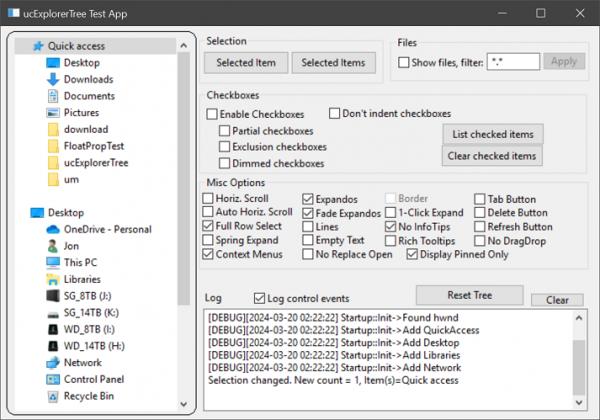Click the Recycle Bin icon

(53, 397)
